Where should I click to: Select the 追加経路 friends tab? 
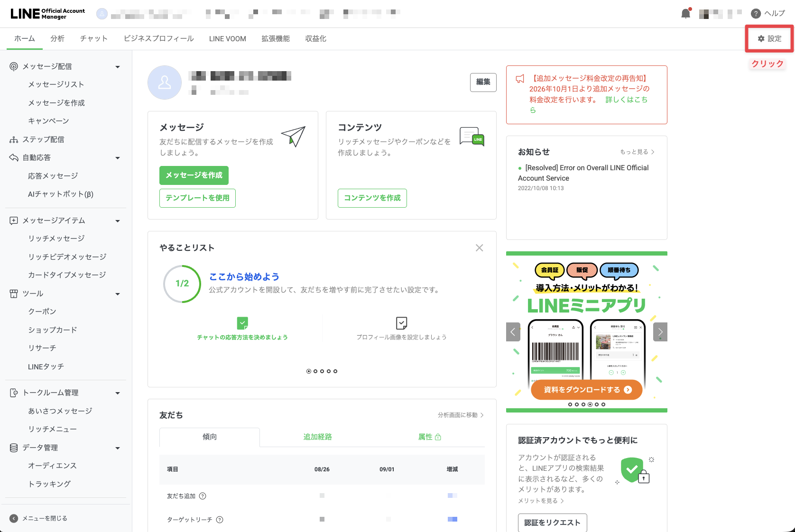click(318, 437)
